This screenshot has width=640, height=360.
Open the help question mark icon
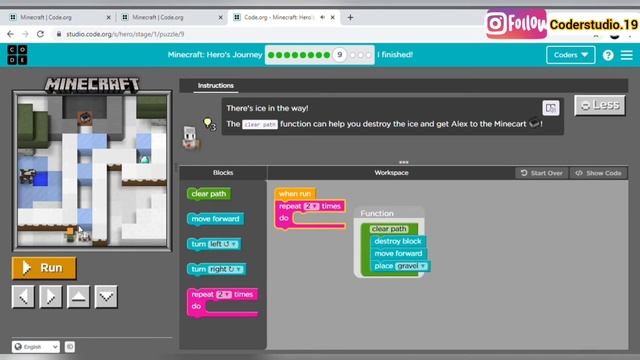(608, 55)
